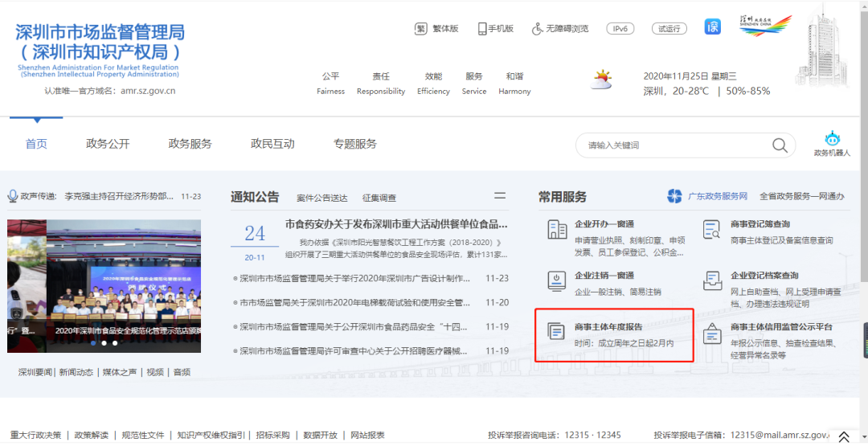Click the 广东政务服务网 blue logo icon

[x=674, y=196]
